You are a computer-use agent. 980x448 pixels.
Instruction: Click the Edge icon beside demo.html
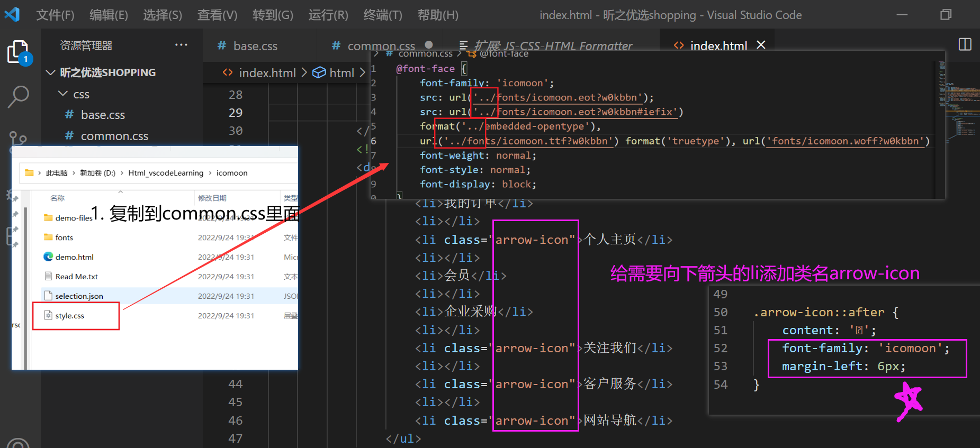[x=48, y=257]
